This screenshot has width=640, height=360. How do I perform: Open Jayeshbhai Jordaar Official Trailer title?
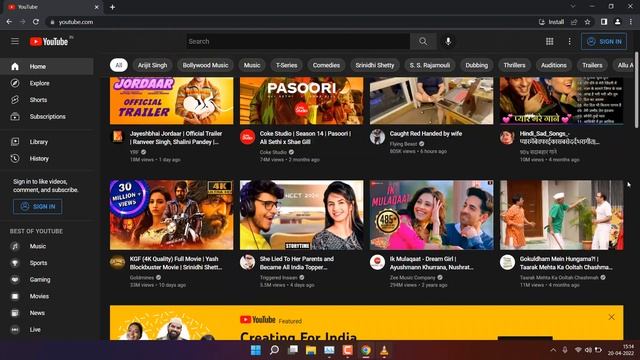[176, 138]
